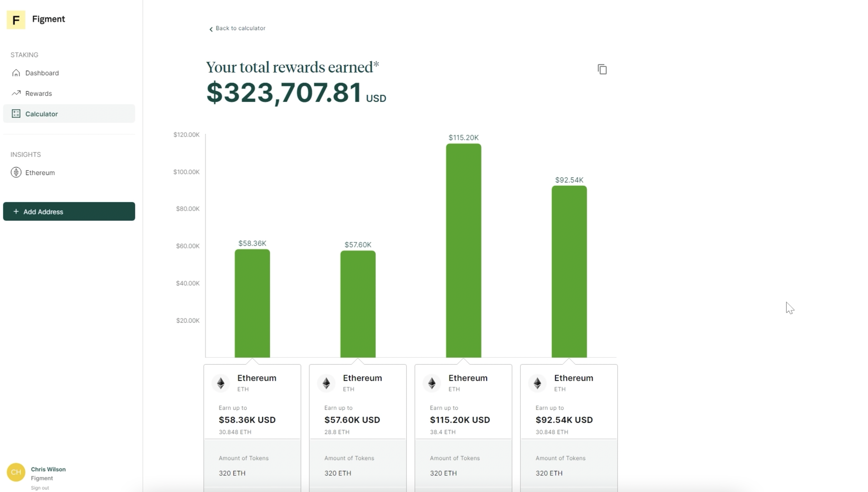Viewport: 868px width, 492px height.
Task: Open the Dashboard home icon
Action: (16, 73)
